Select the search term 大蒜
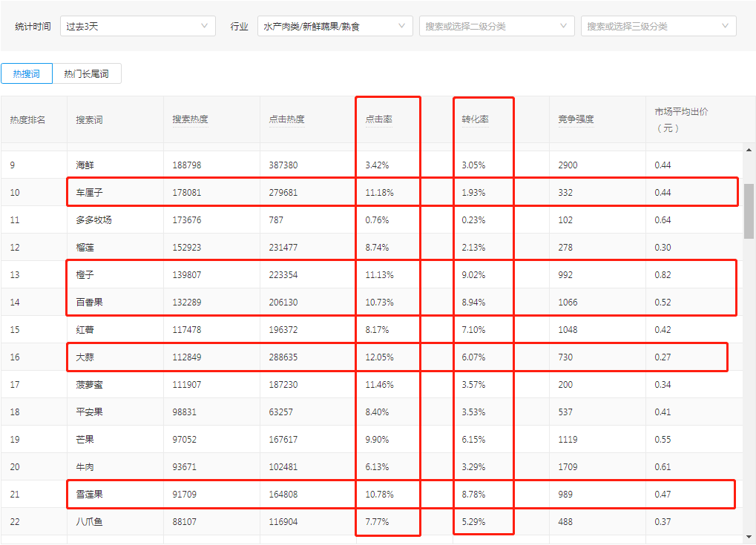The width and height of the screenshot is (756, 545). click(x=85, y=357)
